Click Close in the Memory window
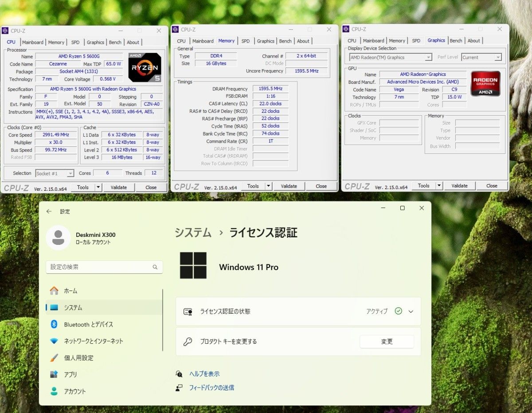Image resolution: width=532 pixels, height=413 pixels. point(321,186)
